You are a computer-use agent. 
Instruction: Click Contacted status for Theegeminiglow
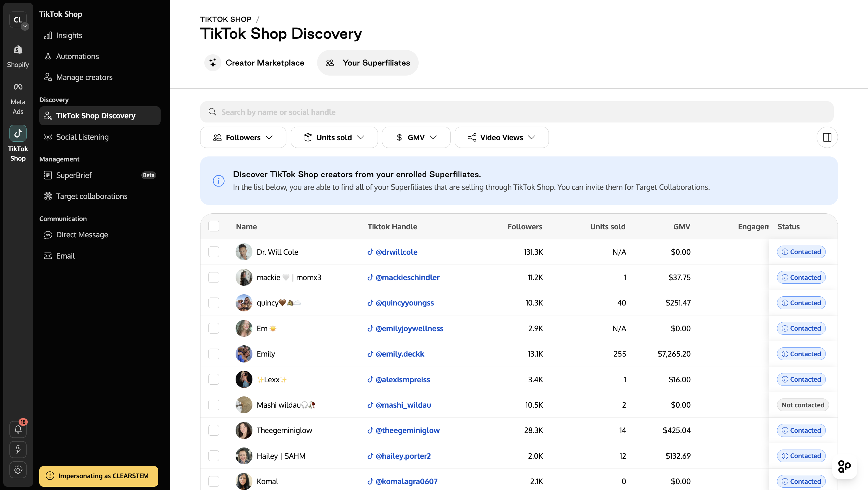point(801,430)
